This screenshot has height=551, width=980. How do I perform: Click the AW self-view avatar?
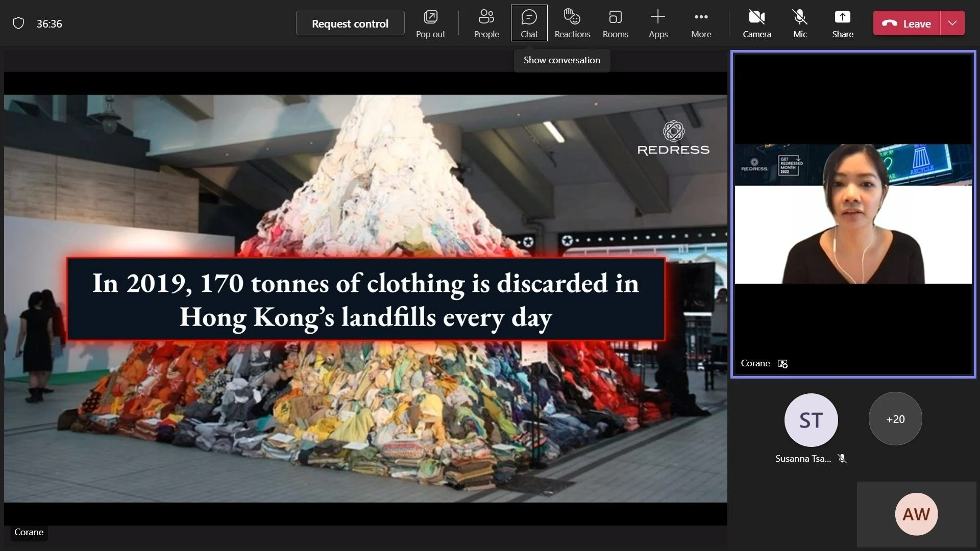pos(916,514)
